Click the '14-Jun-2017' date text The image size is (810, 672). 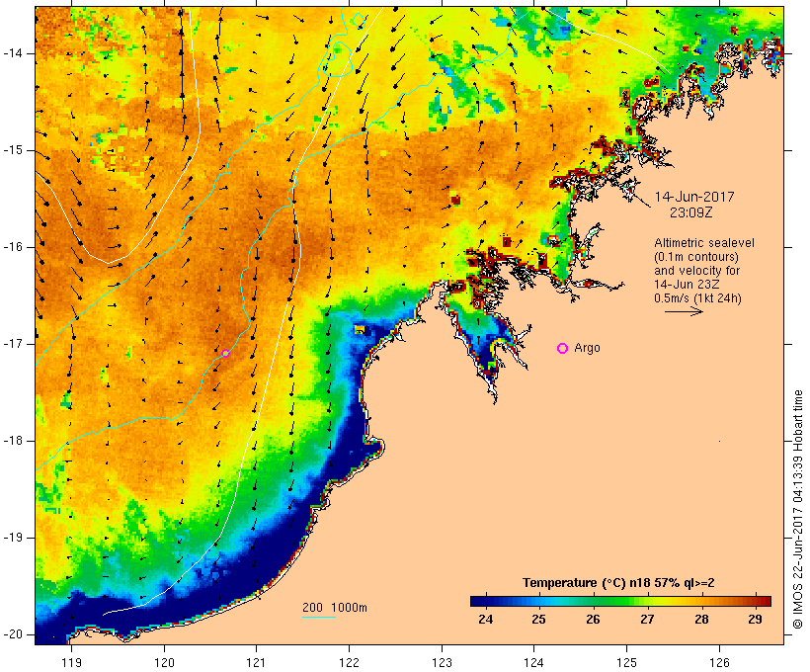694,197
